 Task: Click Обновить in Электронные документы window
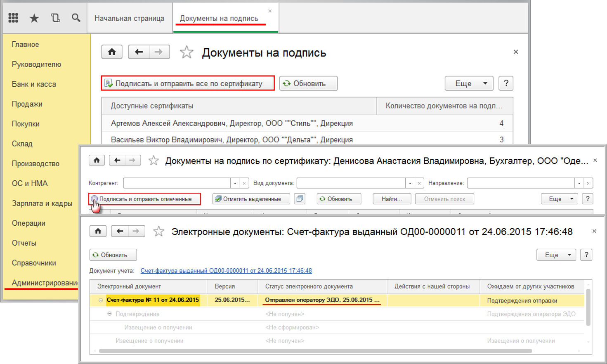(x=113, y=255)
